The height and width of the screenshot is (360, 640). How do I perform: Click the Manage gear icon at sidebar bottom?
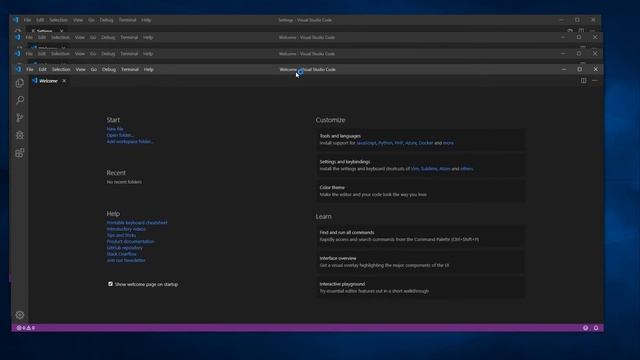click(x=20, y=315)
